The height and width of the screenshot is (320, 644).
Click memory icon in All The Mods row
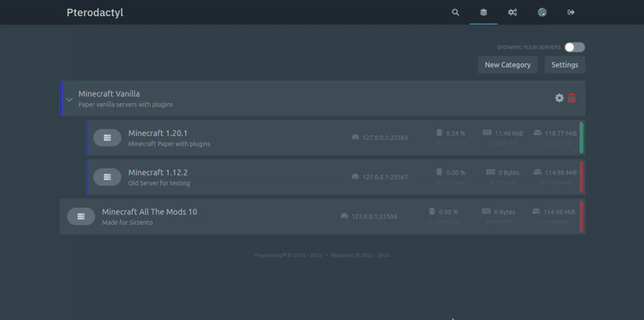click(486, 211)
